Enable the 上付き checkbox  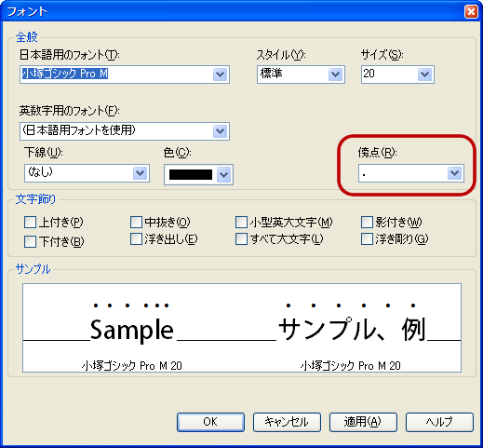[x=30, y=223]
